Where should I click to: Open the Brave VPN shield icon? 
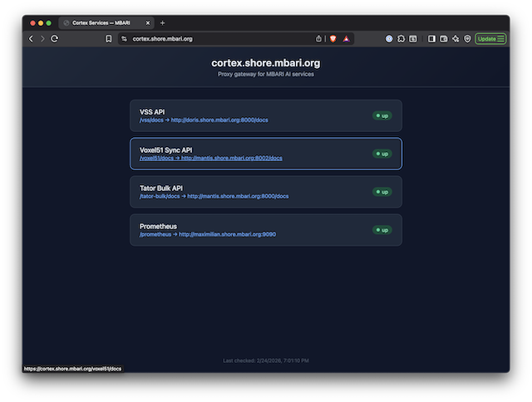(x=467, y=39)
